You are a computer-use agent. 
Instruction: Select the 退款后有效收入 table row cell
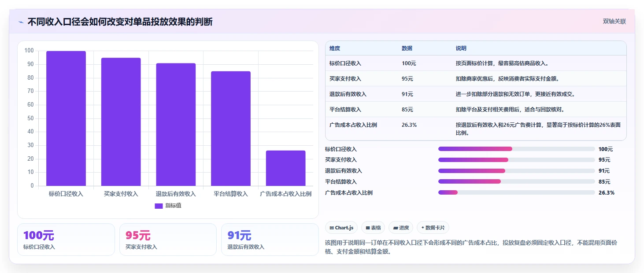tap(348, 94)
